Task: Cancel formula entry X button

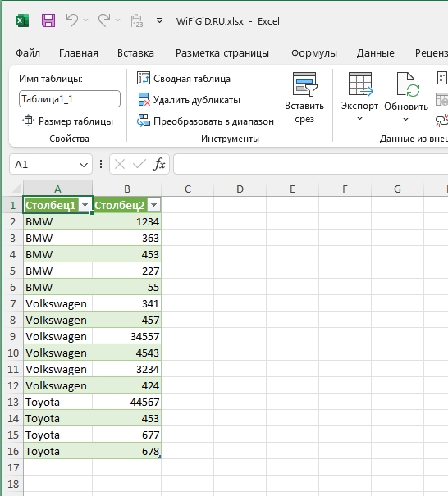Action: [120, 164]
